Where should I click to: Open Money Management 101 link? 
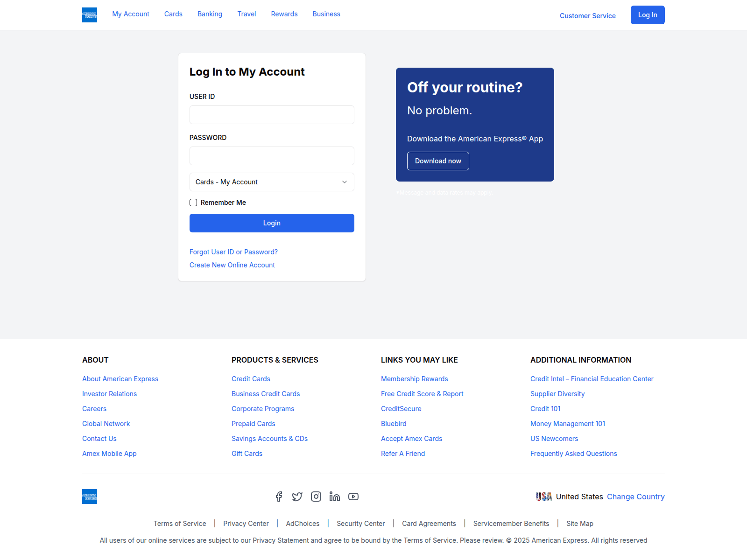coord(568,424)
